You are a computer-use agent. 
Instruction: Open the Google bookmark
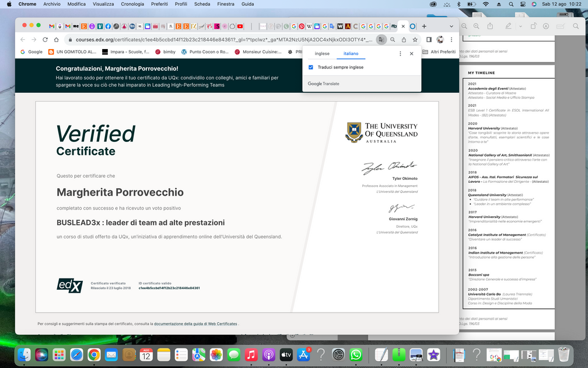[x=31, y=52]
